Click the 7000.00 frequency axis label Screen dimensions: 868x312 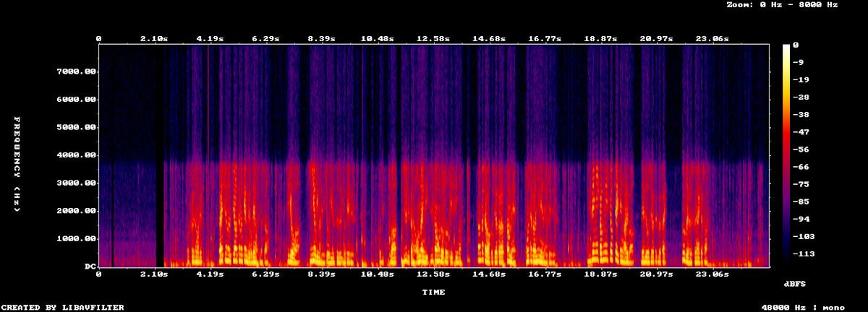coord(76,71)
